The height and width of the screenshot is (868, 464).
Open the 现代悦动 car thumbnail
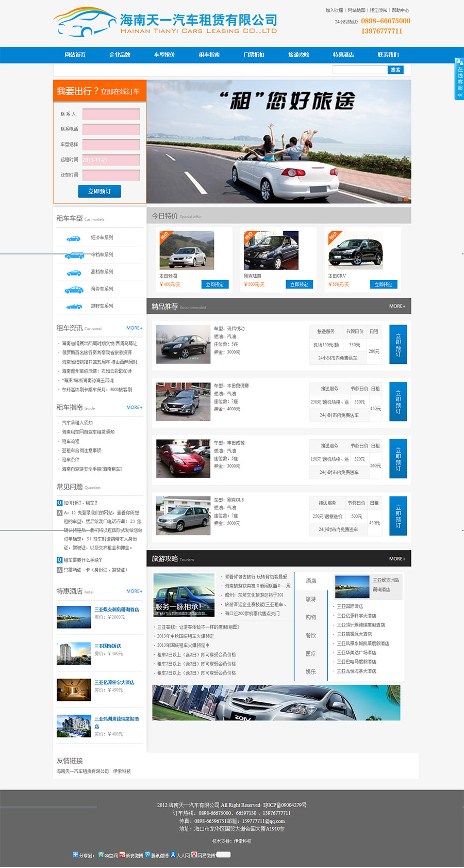183,344
